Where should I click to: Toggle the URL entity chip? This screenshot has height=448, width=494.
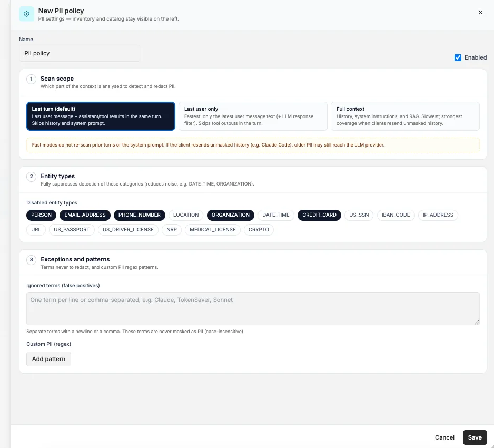(36, 230)
